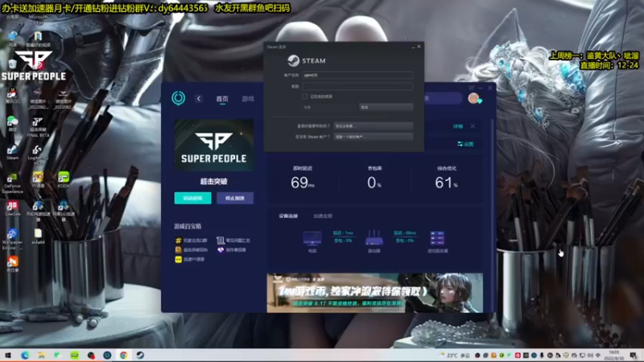Open the taskbar weather widget
Viewport: 644px width, 362px height.
(x=455, y=356)
